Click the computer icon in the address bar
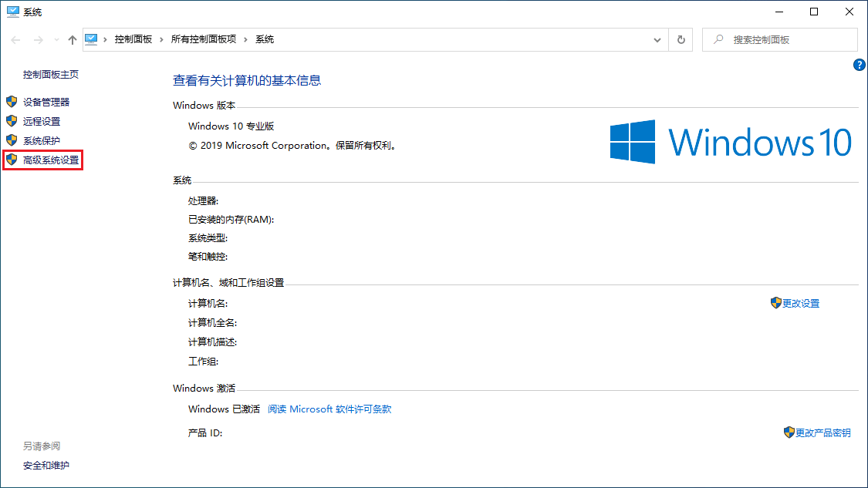Viewport: 868px width, 488px height. click(x=93, y=39)
